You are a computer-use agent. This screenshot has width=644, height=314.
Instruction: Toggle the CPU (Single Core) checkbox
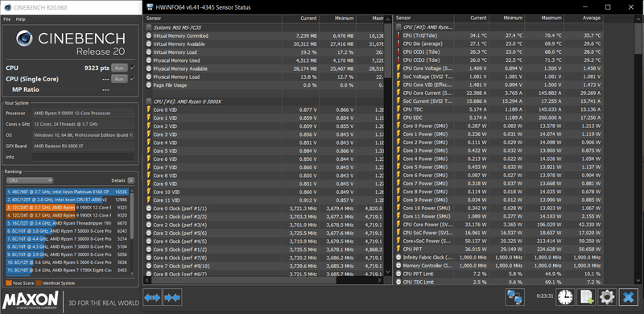tap(132, 79)
